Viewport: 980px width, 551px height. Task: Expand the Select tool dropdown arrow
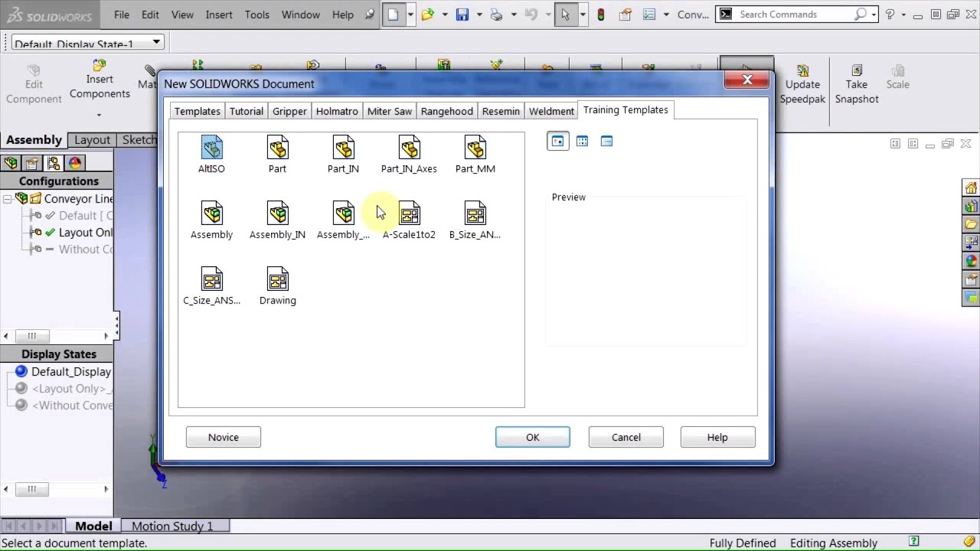pos(582,15)
